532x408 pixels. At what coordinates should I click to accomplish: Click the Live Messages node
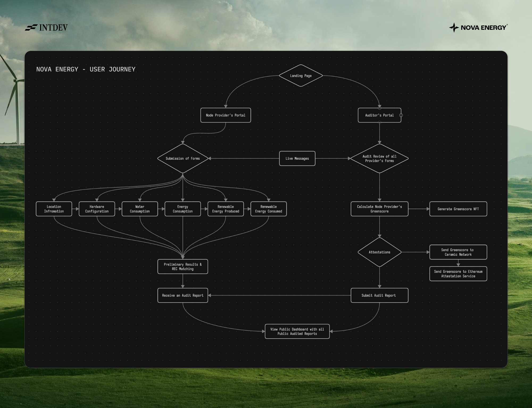[x=297, y=158]
